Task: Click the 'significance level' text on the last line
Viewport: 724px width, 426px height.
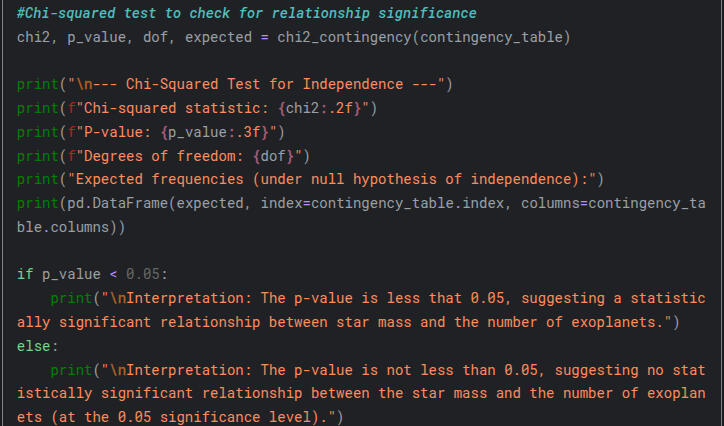Action: pyautogui.click(x=254, y=417)
